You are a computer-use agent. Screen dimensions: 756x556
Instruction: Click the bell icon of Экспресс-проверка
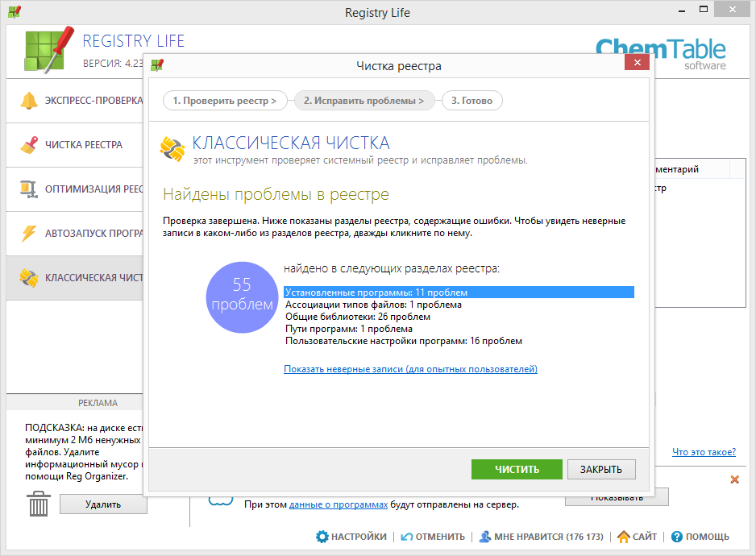pyautogui.click(x=29, y=100)
